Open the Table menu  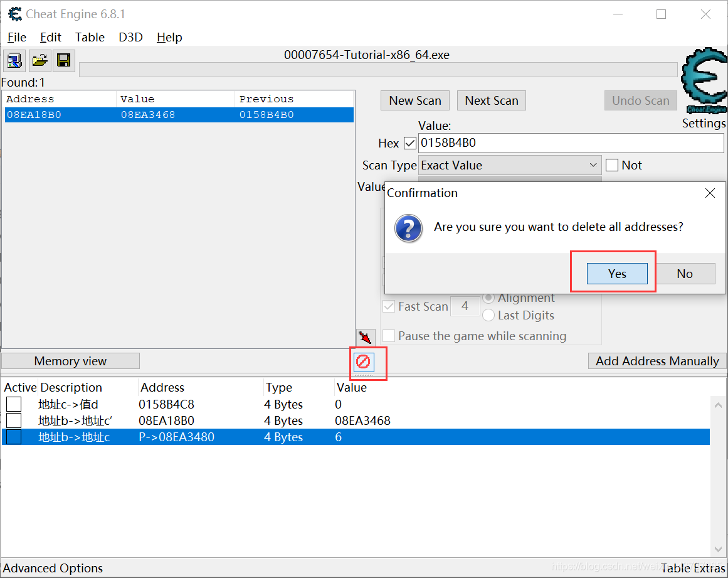pos(90,37)
